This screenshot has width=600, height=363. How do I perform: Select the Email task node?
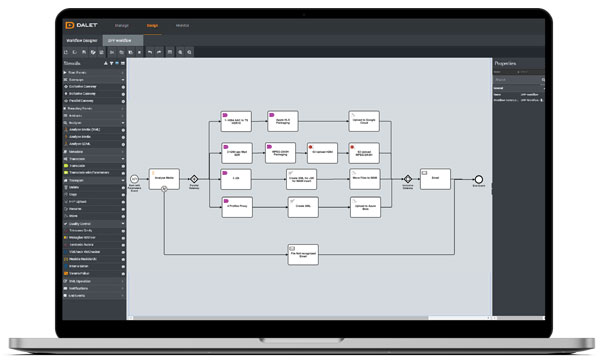click(435, 179)
